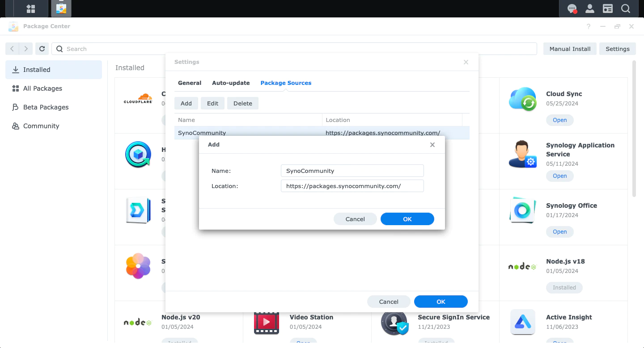Click the Hyper Backup package icon
The image size is (644, 348).
(x=138, y=155)
